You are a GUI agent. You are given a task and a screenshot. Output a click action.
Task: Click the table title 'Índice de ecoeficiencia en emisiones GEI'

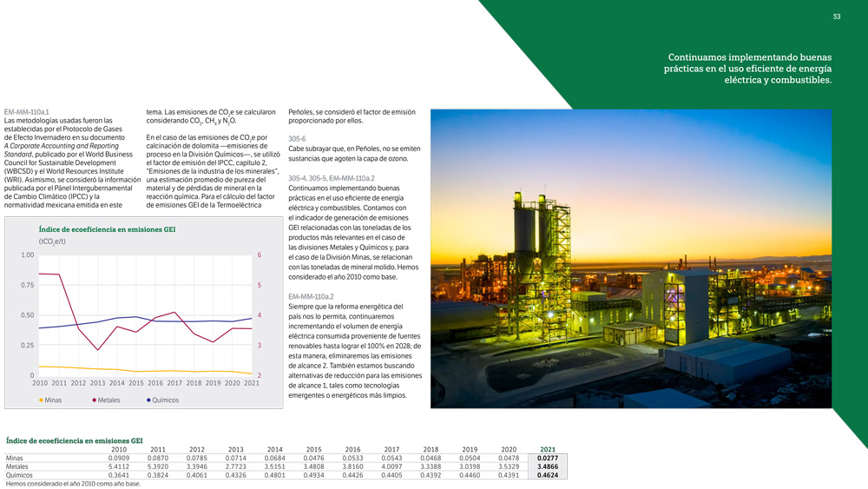74,441
